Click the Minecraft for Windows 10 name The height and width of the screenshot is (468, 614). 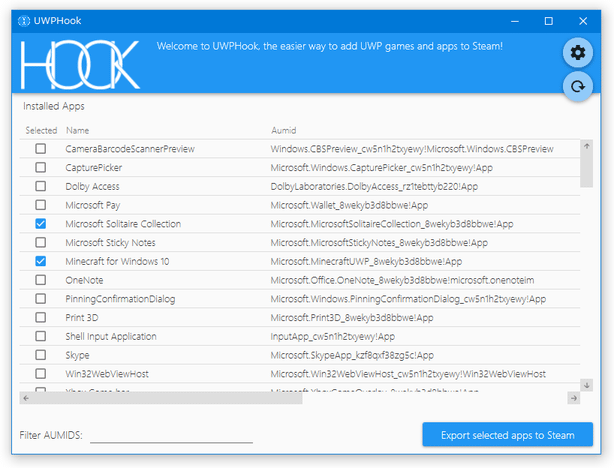tap(117, 261)
